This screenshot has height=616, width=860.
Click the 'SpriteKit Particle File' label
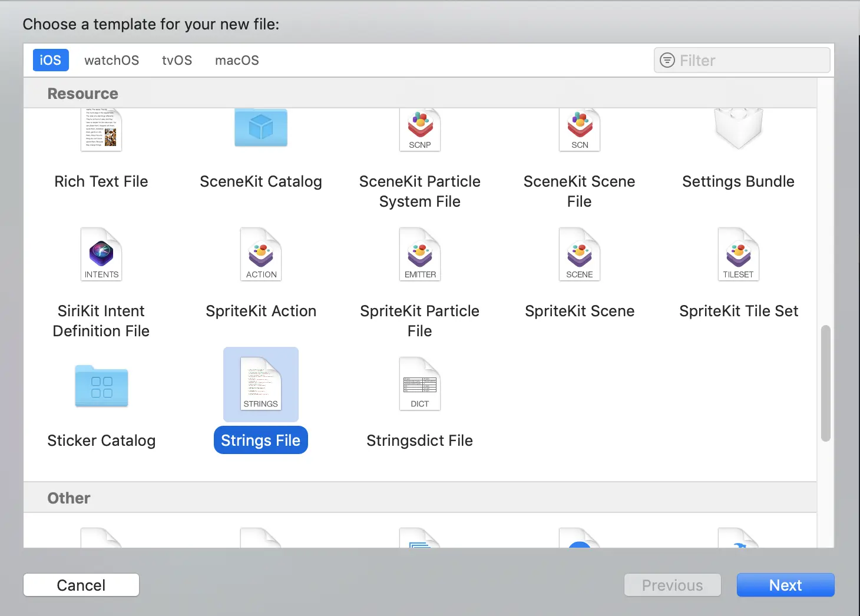pyautogui.click(x=420, y=321)
